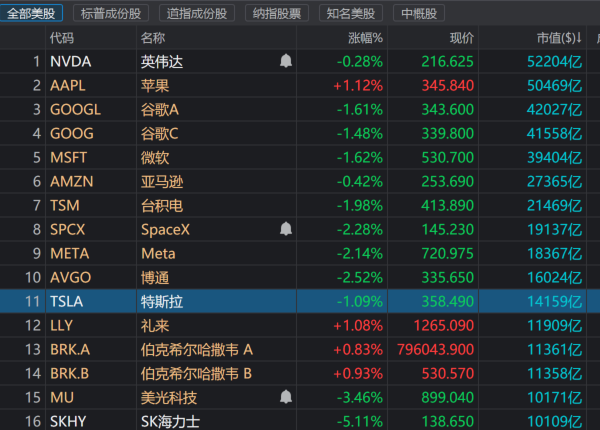
Task: Select the META ticker code
Action: point(70,254)
